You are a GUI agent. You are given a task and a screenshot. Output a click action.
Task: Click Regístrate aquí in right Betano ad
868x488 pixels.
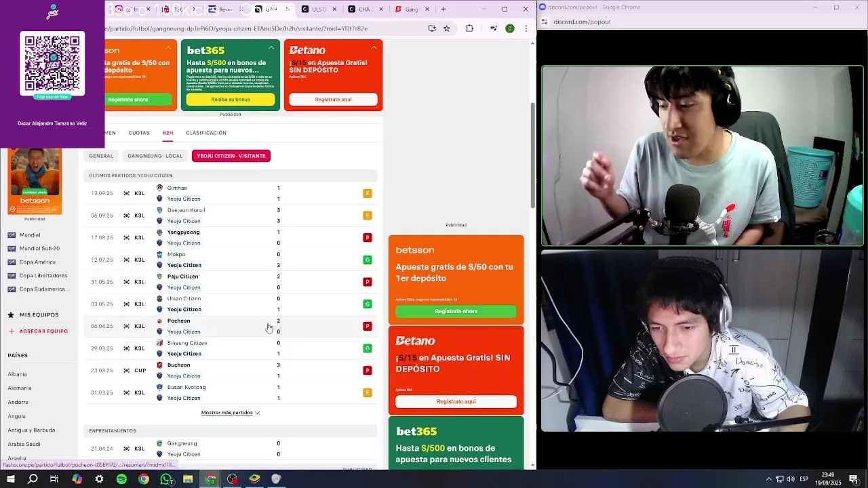coord(456,401)
